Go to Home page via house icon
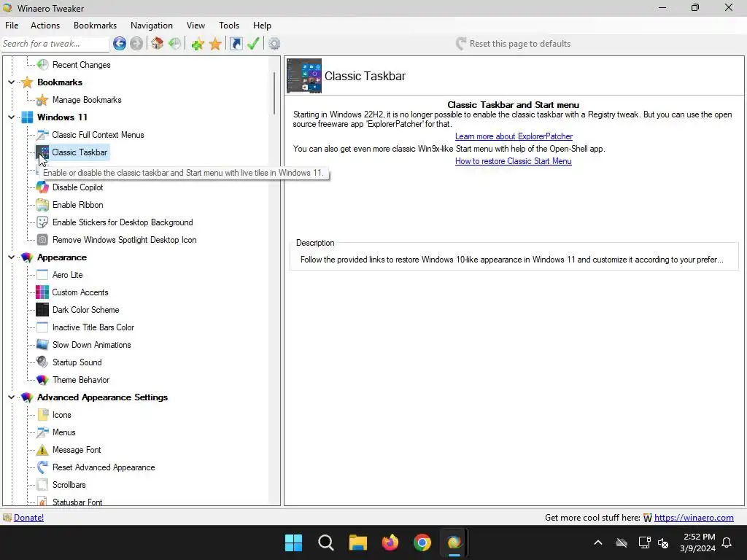The width and height of the screenshot is (747, 560). tap(158, 44)
